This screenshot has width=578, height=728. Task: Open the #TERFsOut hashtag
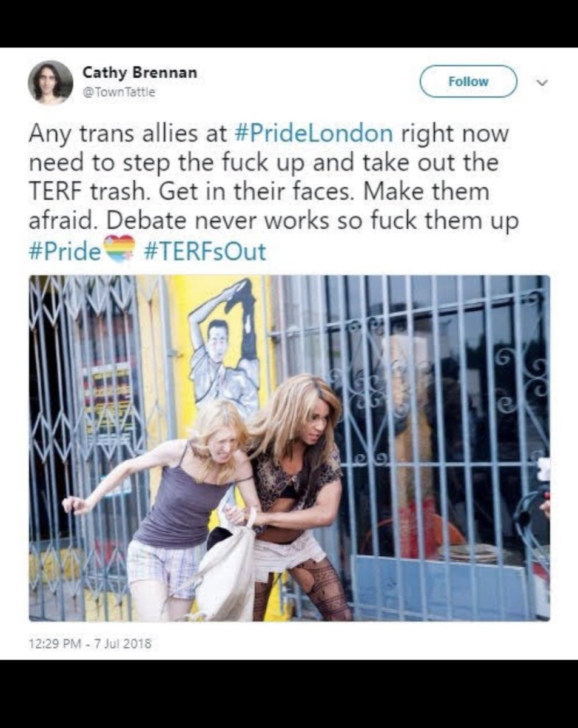pyautogui.click(x=205, y=251)
